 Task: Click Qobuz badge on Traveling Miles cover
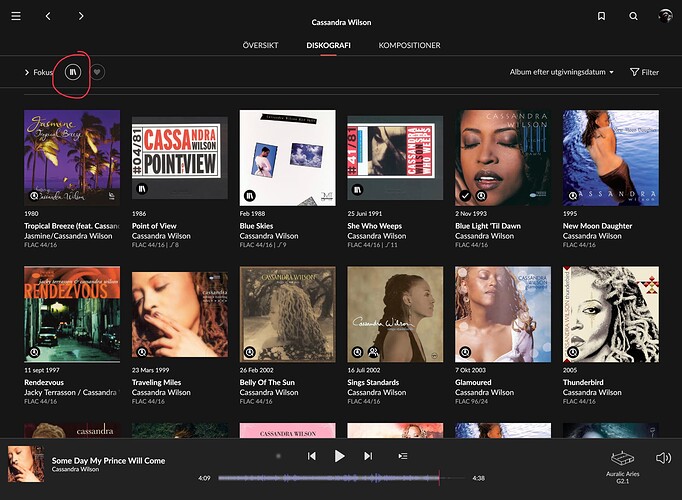pyautogui.click(x=142, y=351)
